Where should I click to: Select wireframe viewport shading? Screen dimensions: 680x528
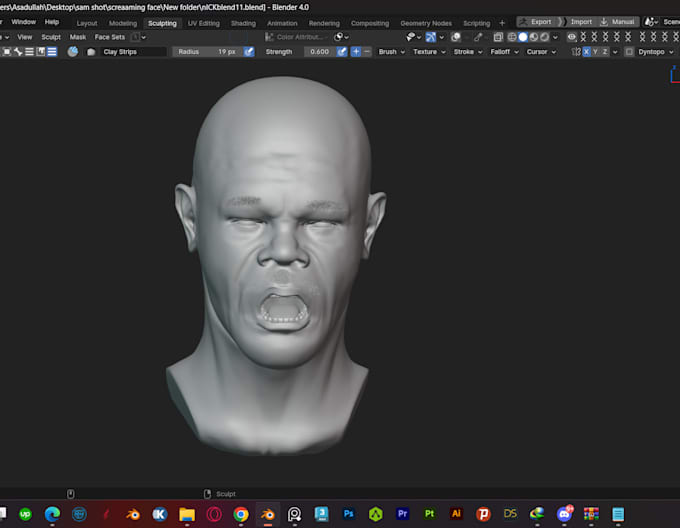point(512,37)
